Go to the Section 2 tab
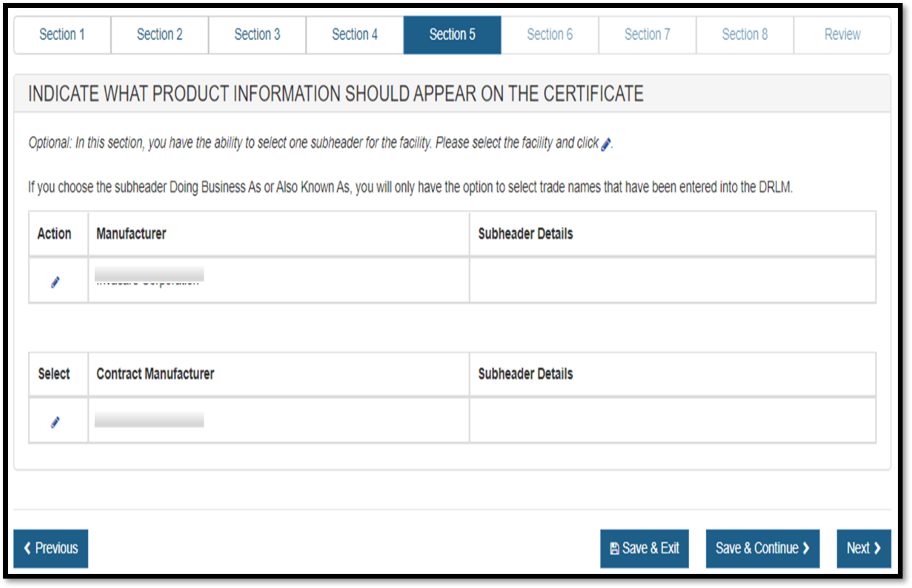 (160, 35)
